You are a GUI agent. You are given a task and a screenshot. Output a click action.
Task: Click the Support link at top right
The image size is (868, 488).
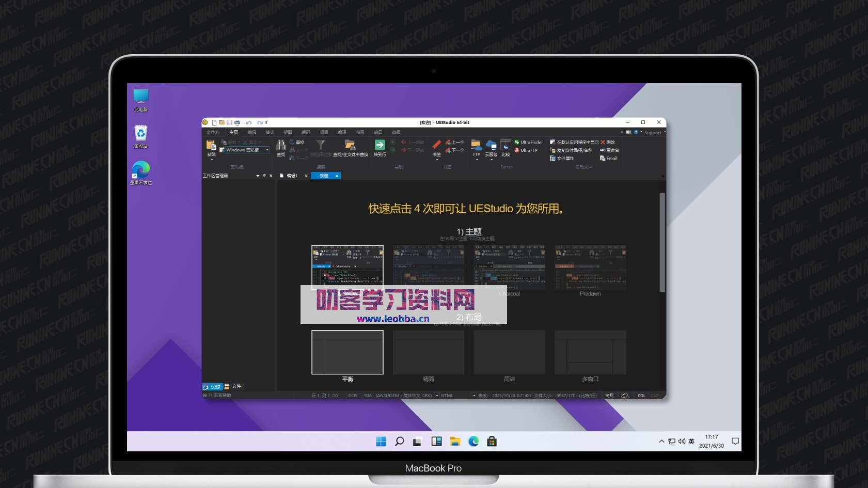pyautogui.click(x=653, y=133)
